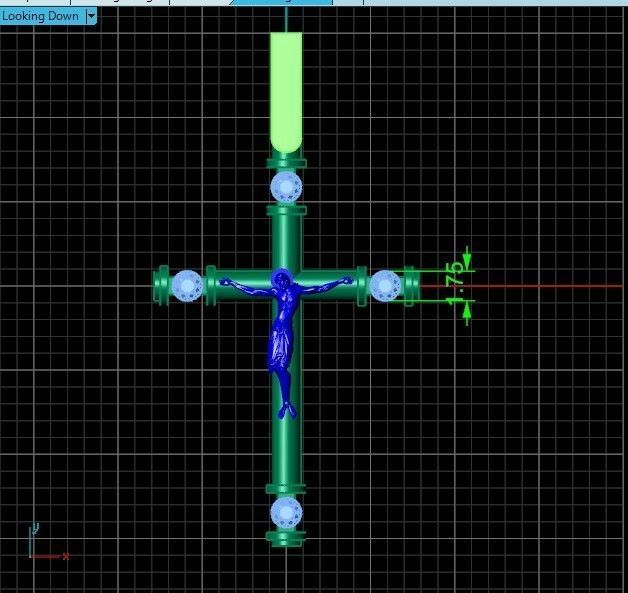Click the Looking Down viewport title
The image size is (628, 593).
pyautogui.click(x=40, y=16)
